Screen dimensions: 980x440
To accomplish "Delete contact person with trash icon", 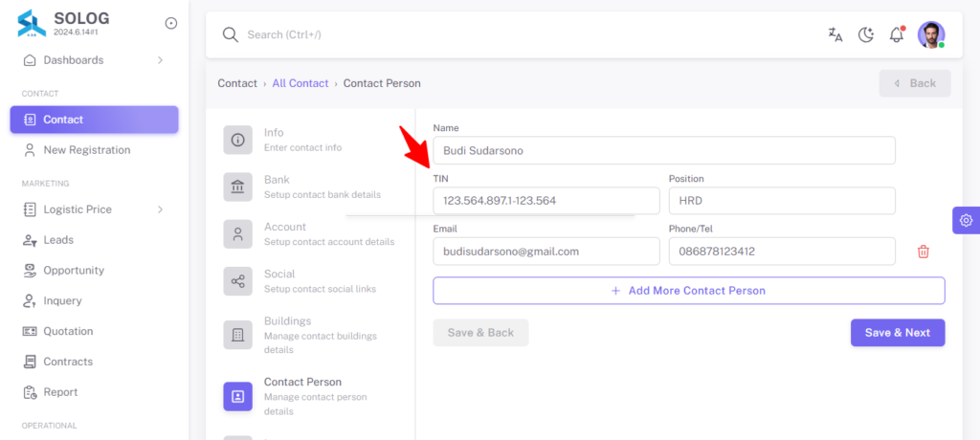I will (x=924, y=252).
